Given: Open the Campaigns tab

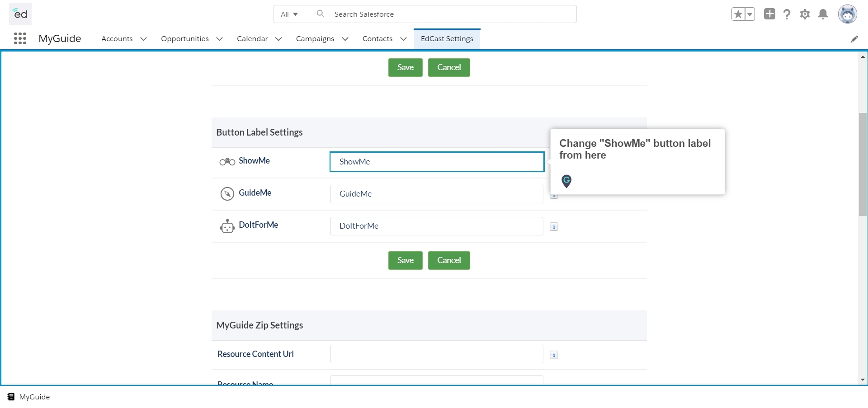Looking at the screenshot, I should tap(315, 39).
